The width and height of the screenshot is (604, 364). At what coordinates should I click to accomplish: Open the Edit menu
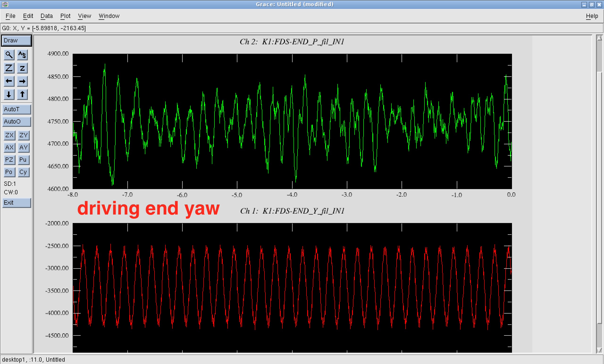pyautogui.click(x=28, y=16)
